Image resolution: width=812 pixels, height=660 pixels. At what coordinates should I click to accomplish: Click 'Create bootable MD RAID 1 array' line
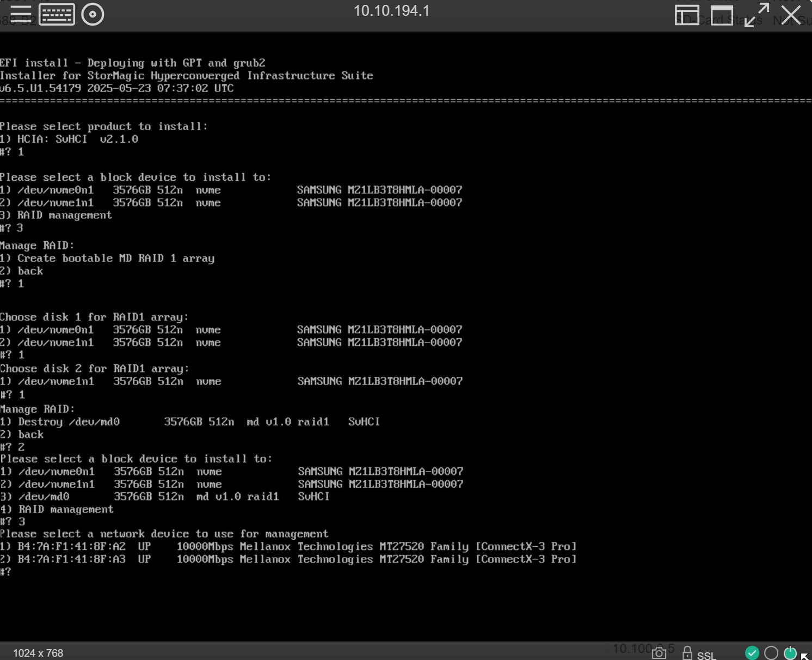(107, 258)
